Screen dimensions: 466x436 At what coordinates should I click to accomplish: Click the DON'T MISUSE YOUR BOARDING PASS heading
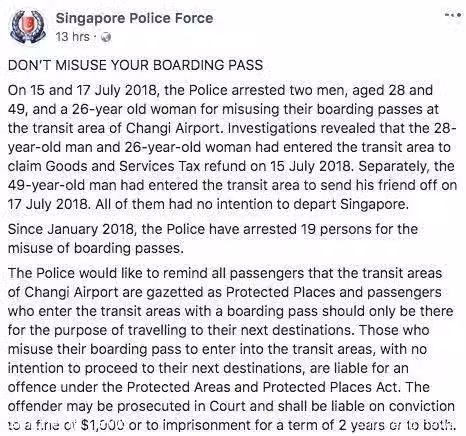point(135,65)
